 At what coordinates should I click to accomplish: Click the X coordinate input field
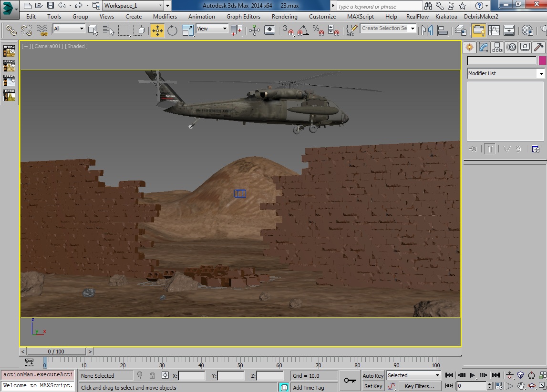(192, 376)
